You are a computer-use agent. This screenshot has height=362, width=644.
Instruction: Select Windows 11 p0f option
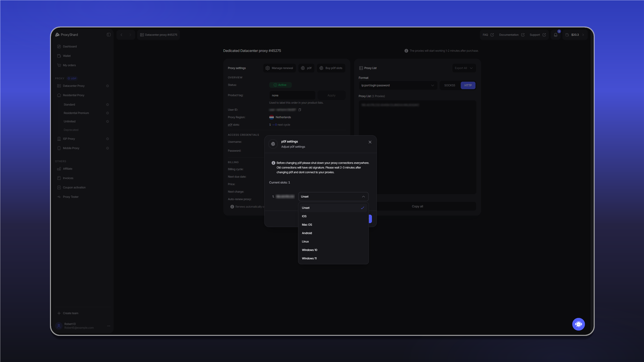[x=333, y=258]
